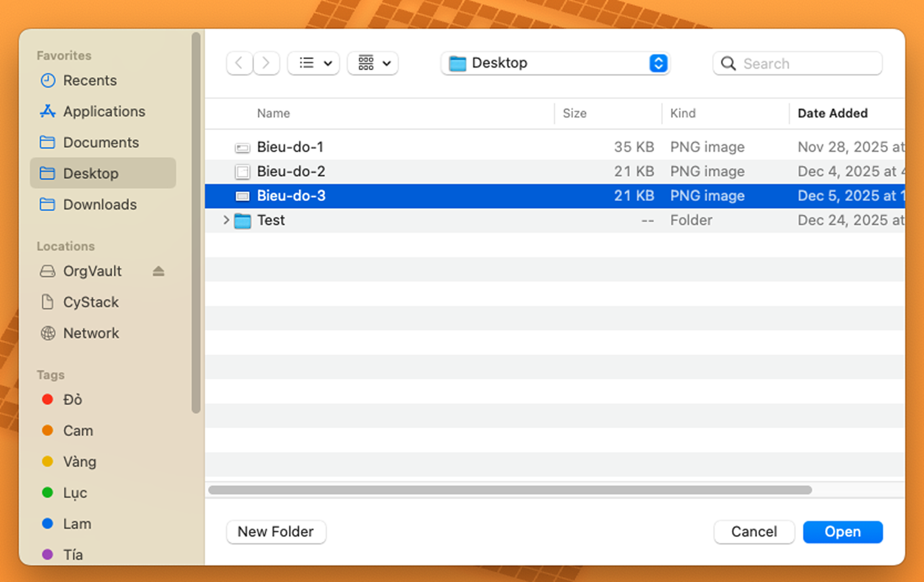The image size is (924, 582).
Task: Open Downloads in the sidebar
Action: coord(103,205)
